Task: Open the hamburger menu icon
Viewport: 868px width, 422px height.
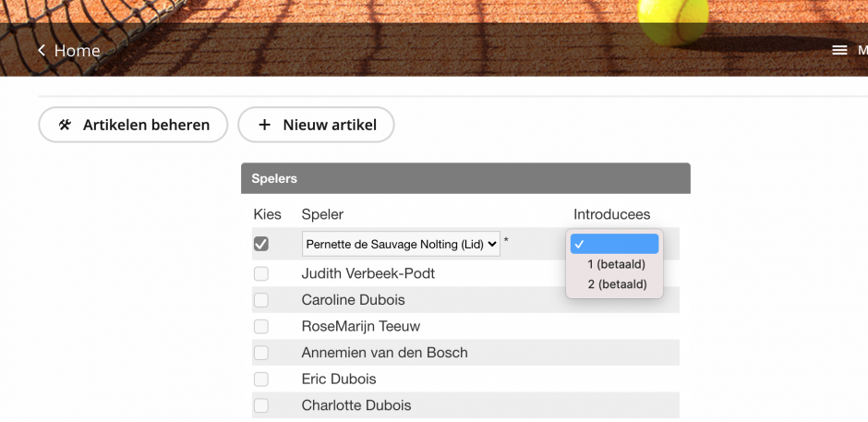Action: 839,51
